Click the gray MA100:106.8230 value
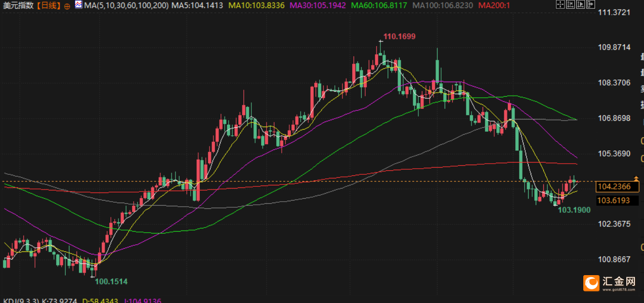The height and width of the screenshot is (303, 644). [x=443, y=6]
